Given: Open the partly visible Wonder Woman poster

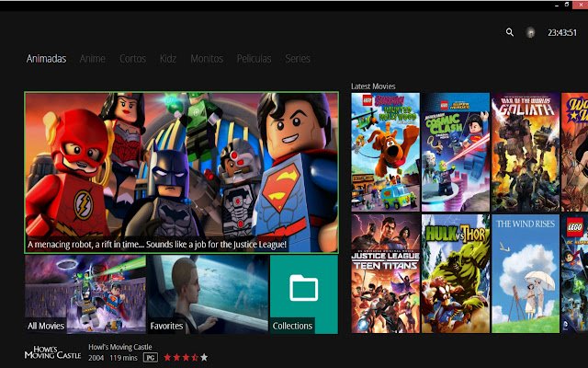Looking at the screenshot, I should [575, 152].
